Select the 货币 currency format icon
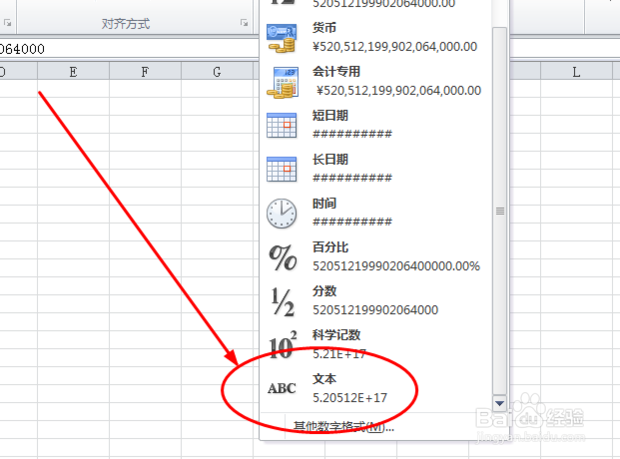620x459 pixels. [x=282, y=38]
